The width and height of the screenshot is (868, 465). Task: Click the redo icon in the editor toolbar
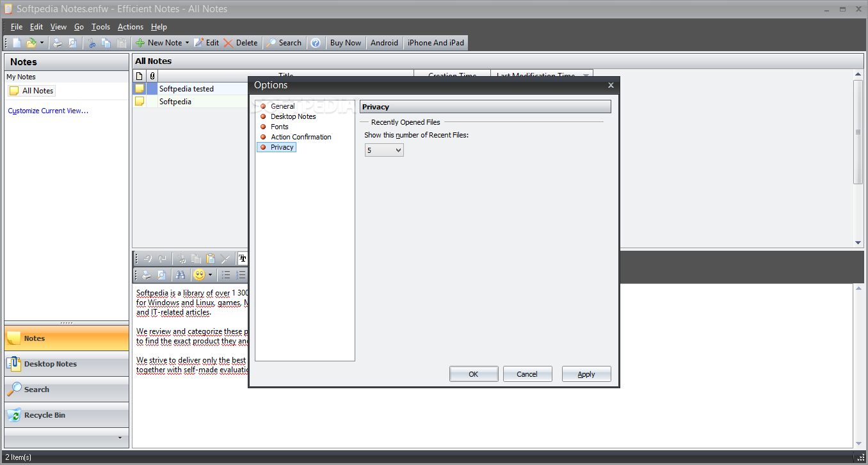tap(163, 258)
